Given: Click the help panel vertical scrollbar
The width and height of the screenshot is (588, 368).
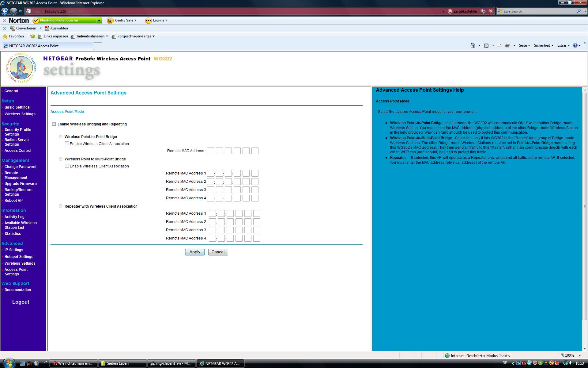Looking at the screenshot, I should coord(585,205).
